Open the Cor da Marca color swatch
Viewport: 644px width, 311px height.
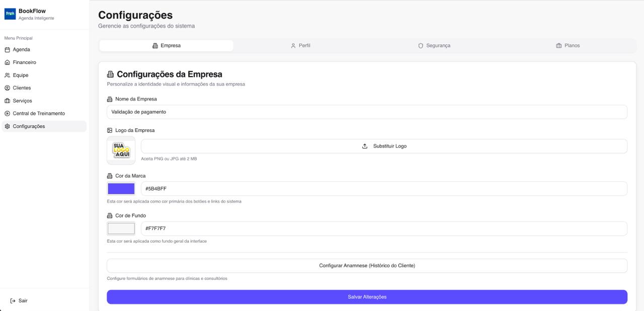pyautogui.click(x=121, y=189)
